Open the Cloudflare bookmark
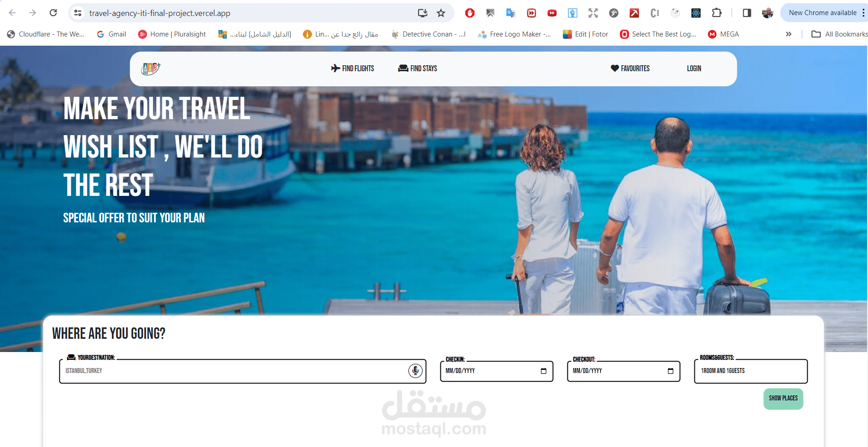Viewport: 868px width, 447px height. click(x=46, y=34)
